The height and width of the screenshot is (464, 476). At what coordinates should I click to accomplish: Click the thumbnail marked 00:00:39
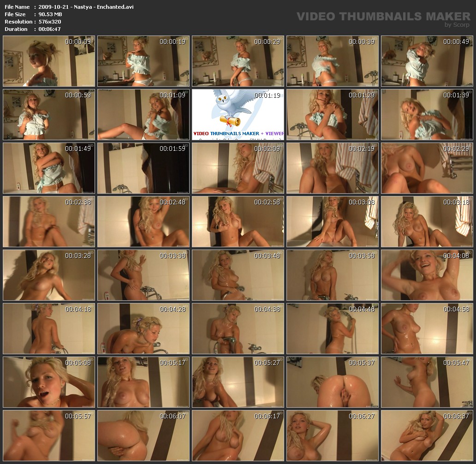(333, 61)
